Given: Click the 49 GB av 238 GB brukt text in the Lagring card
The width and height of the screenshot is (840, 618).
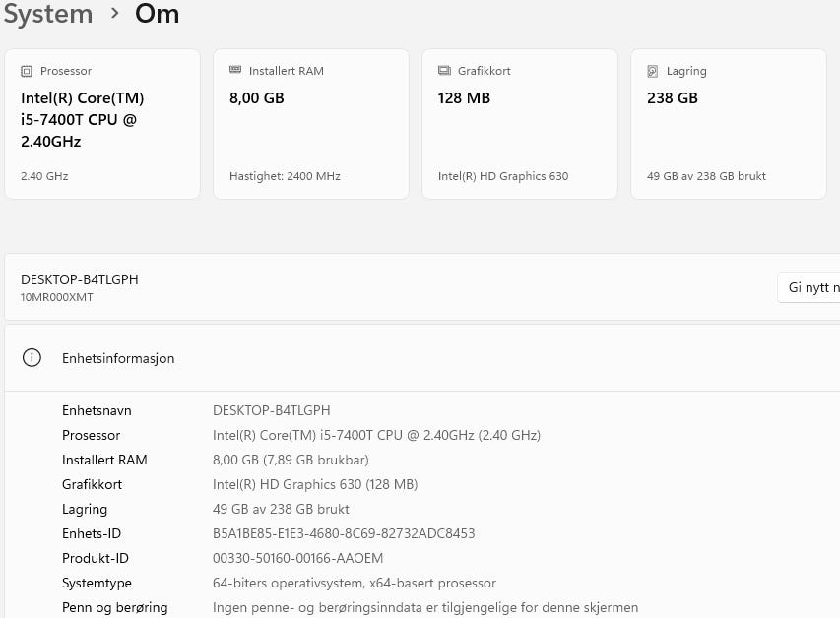Looking at the screenshot, I should tap(706, 176).
